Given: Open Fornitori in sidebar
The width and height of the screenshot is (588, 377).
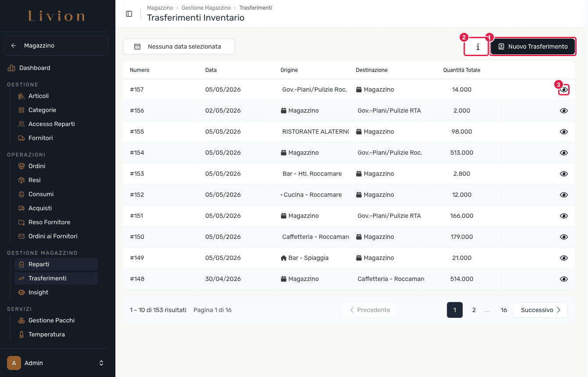Looking at the screenshot, I should 56,138.
